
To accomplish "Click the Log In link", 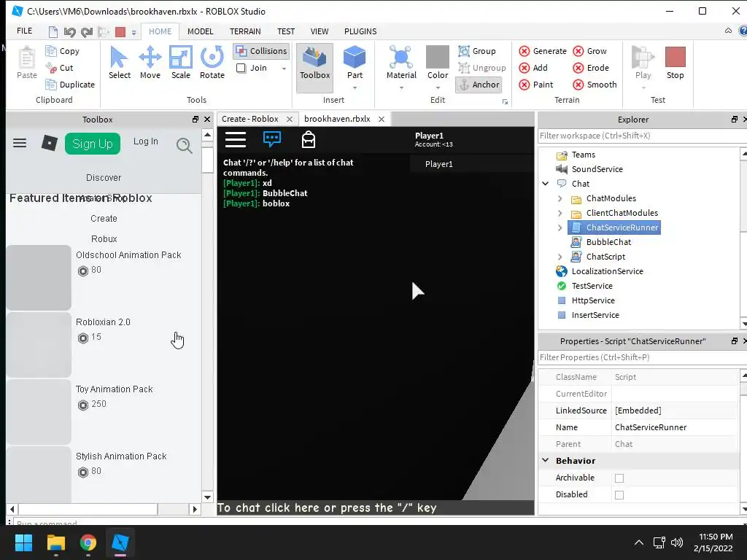I will 146,141.
